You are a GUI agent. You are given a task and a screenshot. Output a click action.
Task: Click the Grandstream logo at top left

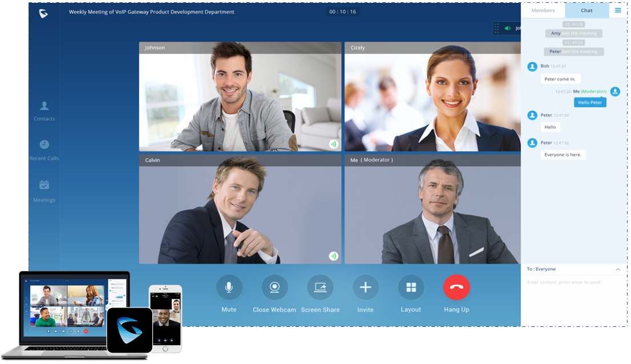[x=43, y=13]
